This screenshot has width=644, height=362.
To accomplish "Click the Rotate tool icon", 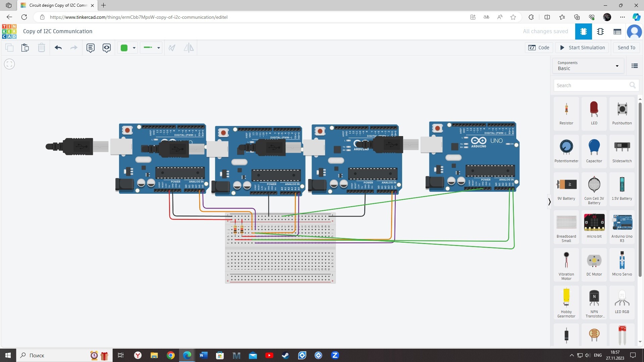I will 172,48.
